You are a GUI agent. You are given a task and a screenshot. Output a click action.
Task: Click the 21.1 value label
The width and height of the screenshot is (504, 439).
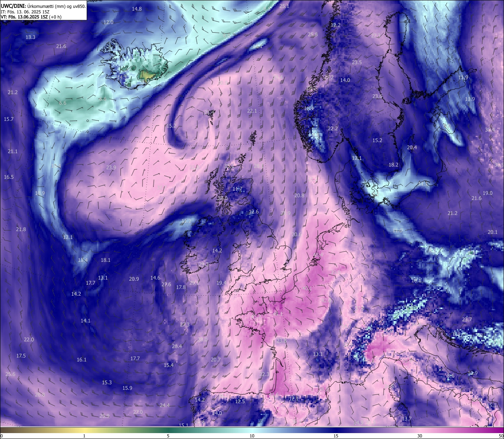13,151
